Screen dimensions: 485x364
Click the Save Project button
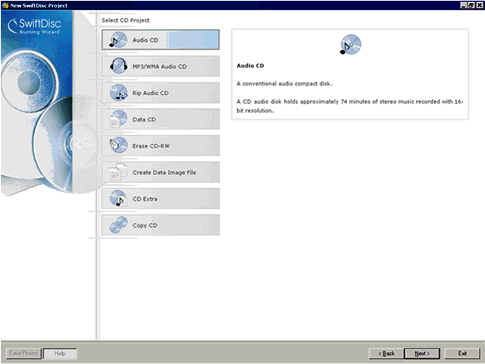pyautogui.click(x=23, y=353)
